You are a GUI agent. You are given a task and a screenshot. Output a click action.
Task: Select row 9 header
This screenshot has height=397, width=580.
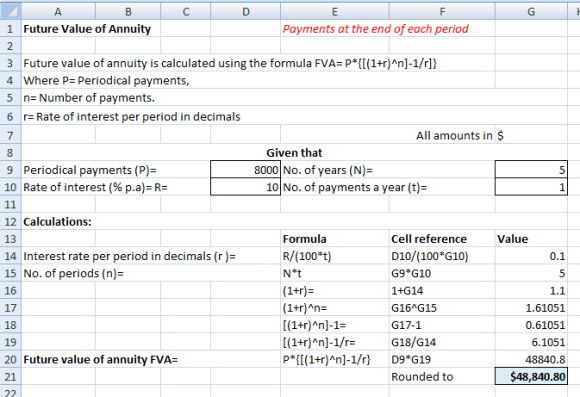[x=10, y=170]
